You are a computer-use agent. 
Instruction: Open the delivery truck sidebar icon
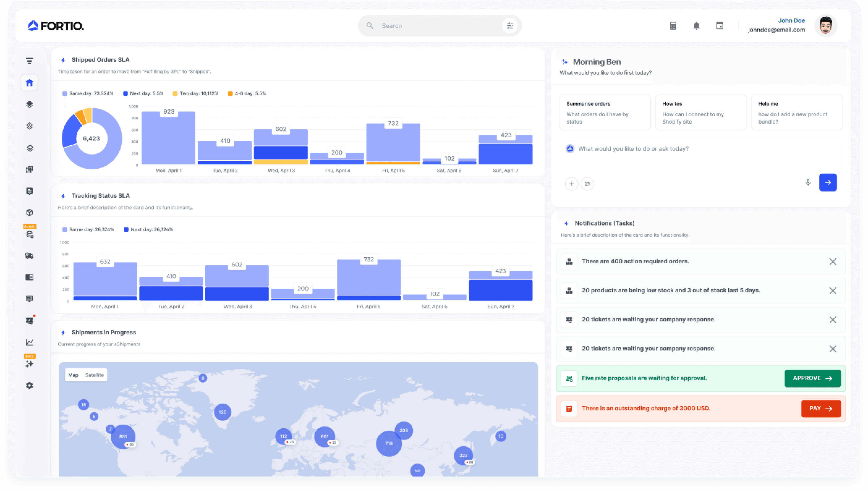pyautogui.click(x=29, y=256)
